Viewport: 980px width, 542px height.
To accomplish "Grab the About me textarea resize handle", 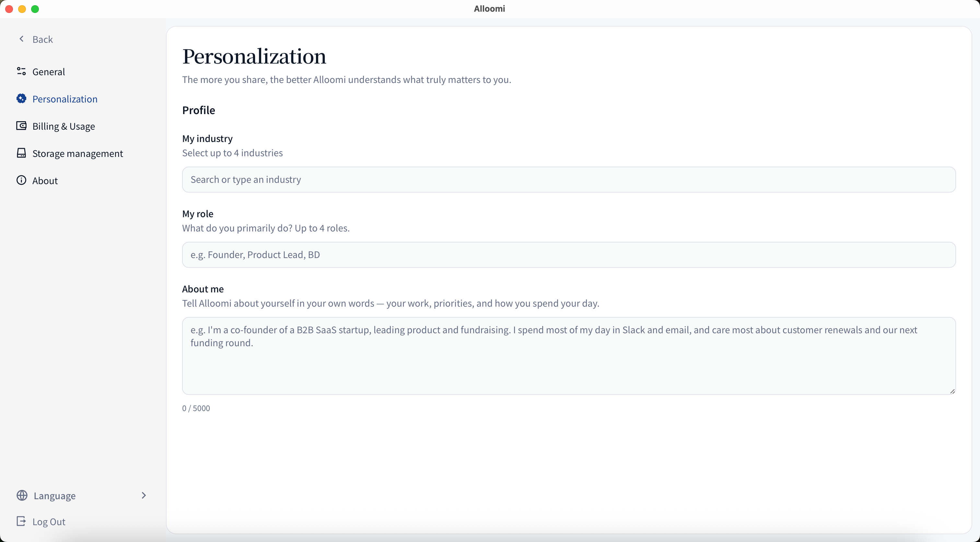I will point(952,391).
